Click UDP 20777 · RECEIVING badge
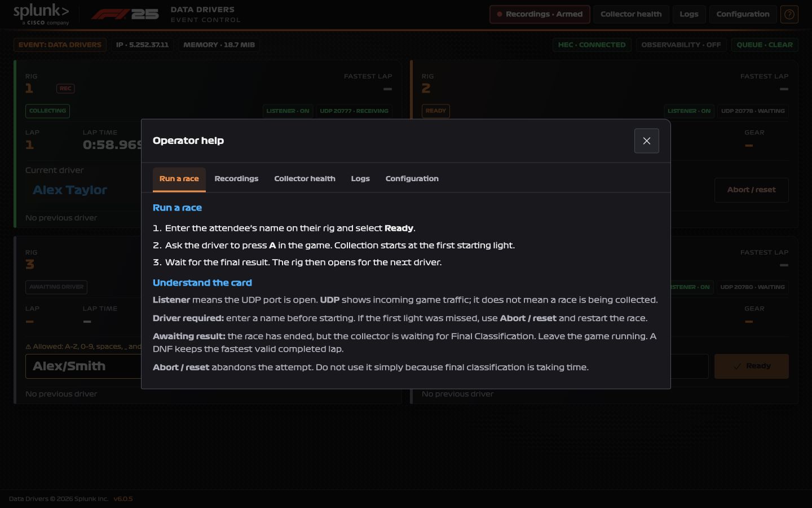Screen dimensions: 812x508 (x=354, y=111)
